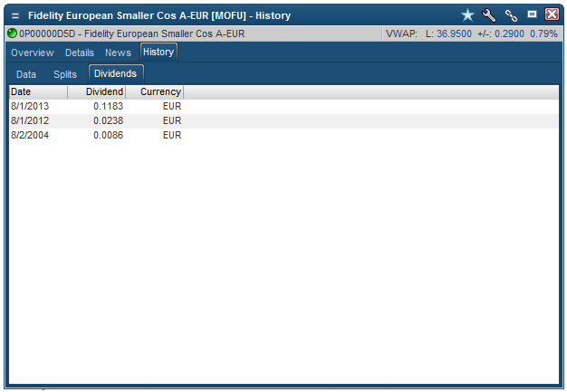
Task: Click EUR in the 8/1/2012 row
Action: tap(172, 120)
